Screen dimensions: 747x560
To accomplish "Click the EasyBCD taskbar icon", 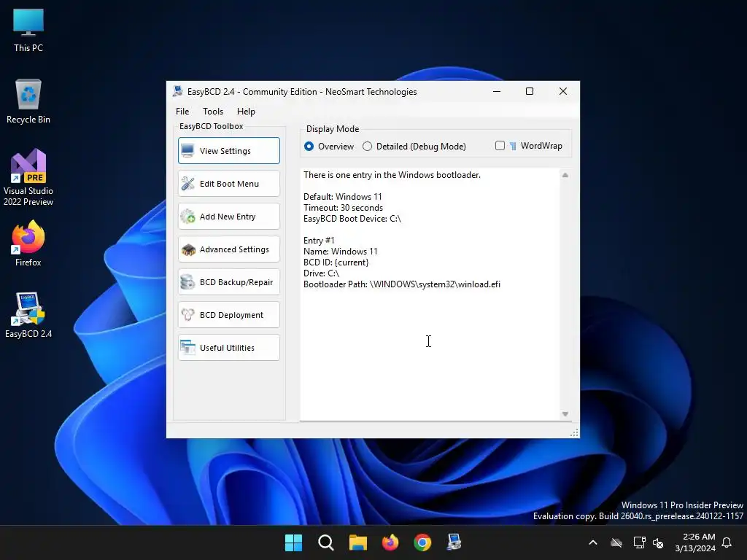I will pos(454,542).
